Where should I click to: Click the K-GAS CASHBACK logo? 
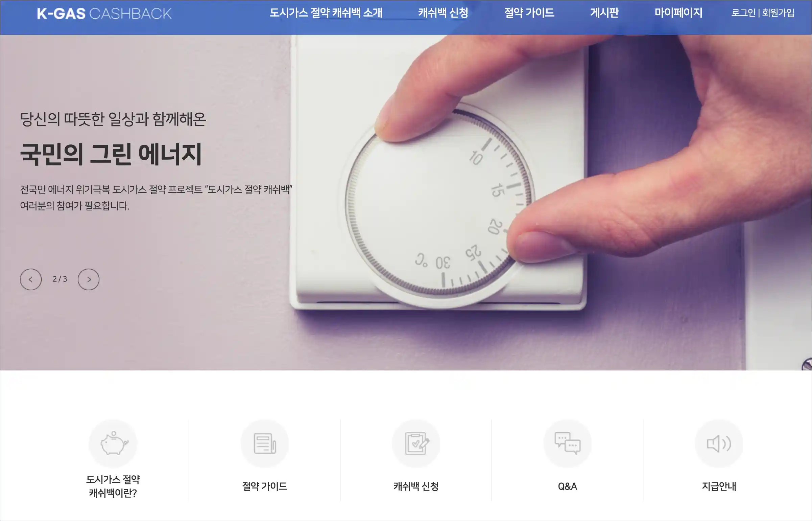coord(104,14)
